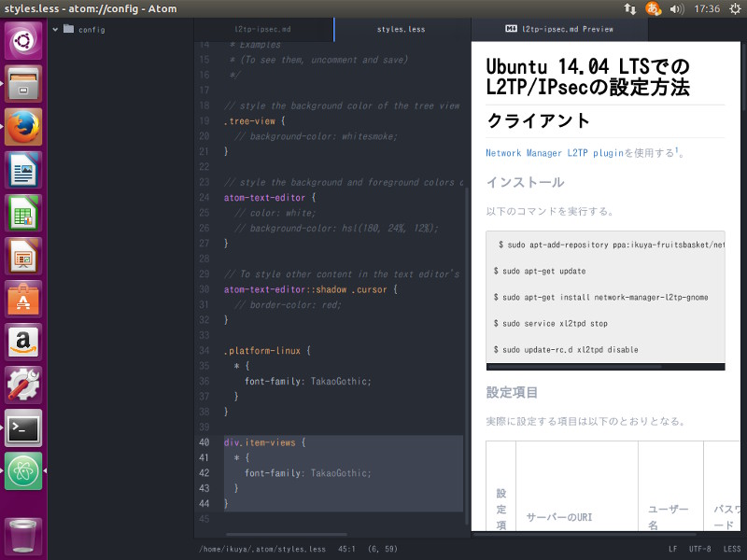Click the クライアント heading in preview
This screenshot has height=560, width=747.
point(538,121)
